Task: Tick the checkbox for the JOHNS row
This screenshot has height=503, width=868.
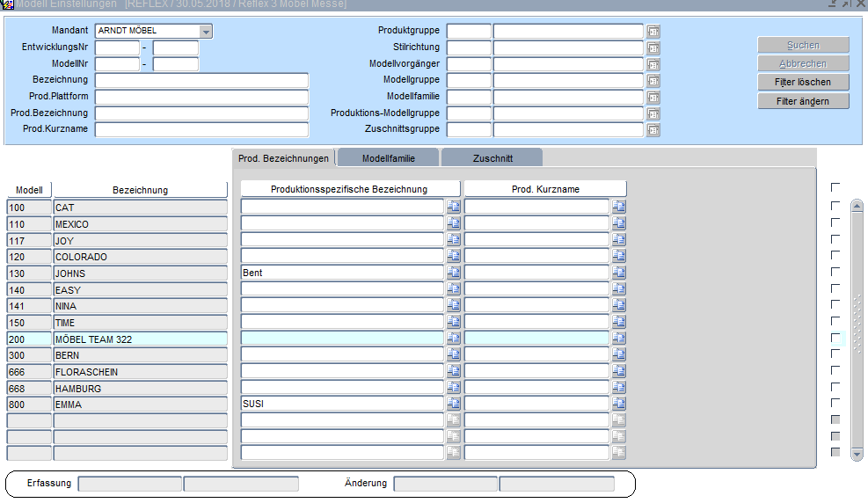Action: (x=835, y=272)
